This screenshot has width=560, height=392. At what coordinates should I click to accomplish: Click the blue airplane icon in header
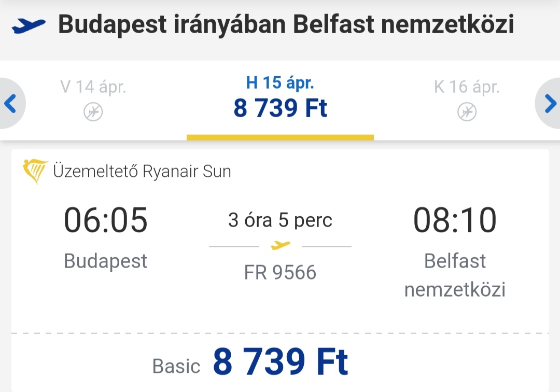pos(29,25)
